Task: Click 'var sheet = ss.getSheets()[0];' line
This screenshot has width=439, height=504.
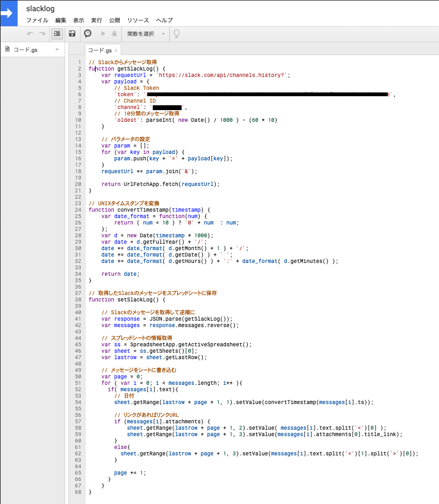Action: tap(150, 351)
